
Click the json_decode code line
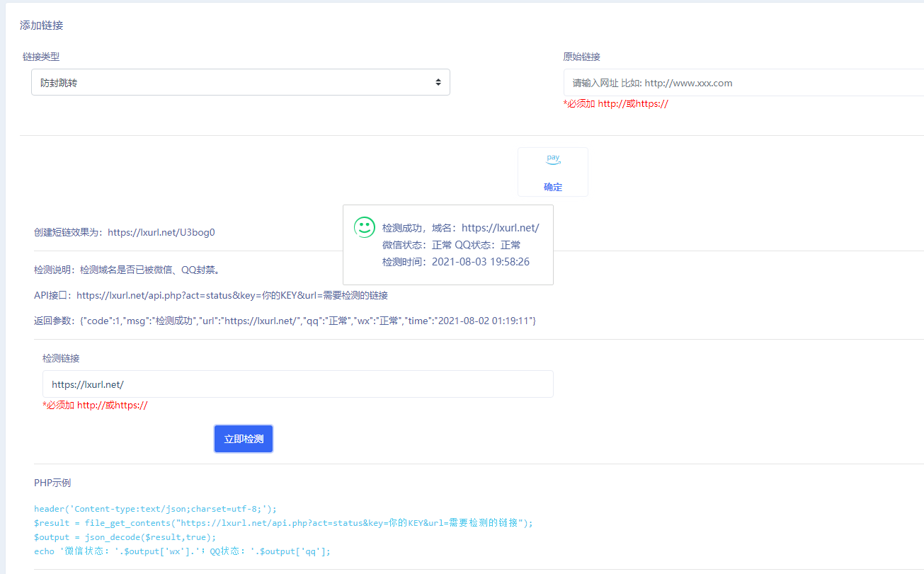point(125,537)
